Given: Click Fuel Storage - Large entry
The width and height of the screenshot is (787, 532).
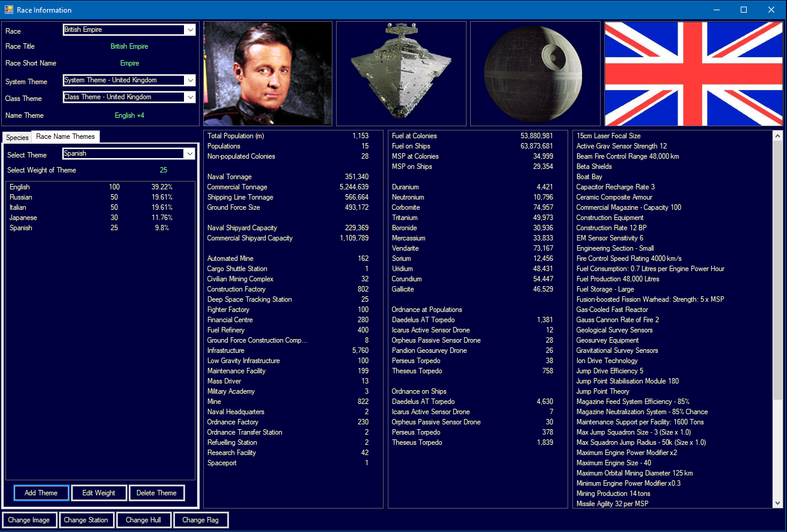Looking at the screenshot, I should [605, 289].
